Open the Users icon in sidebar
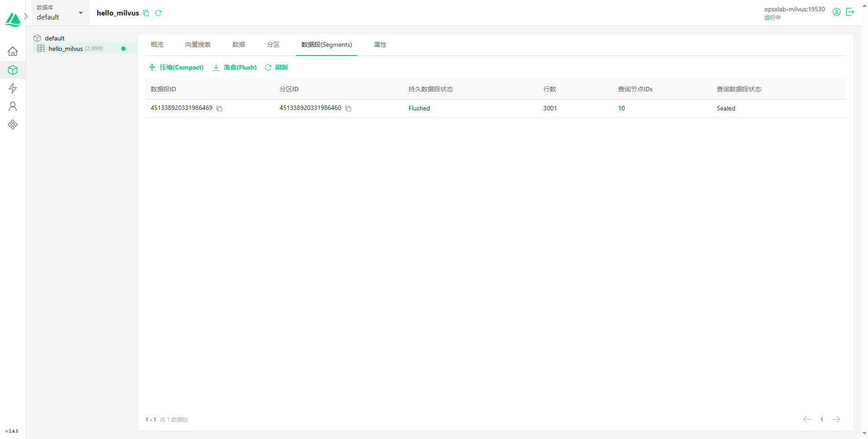The height and width of the screenshot is (439, 868). (x=13, y=106)
